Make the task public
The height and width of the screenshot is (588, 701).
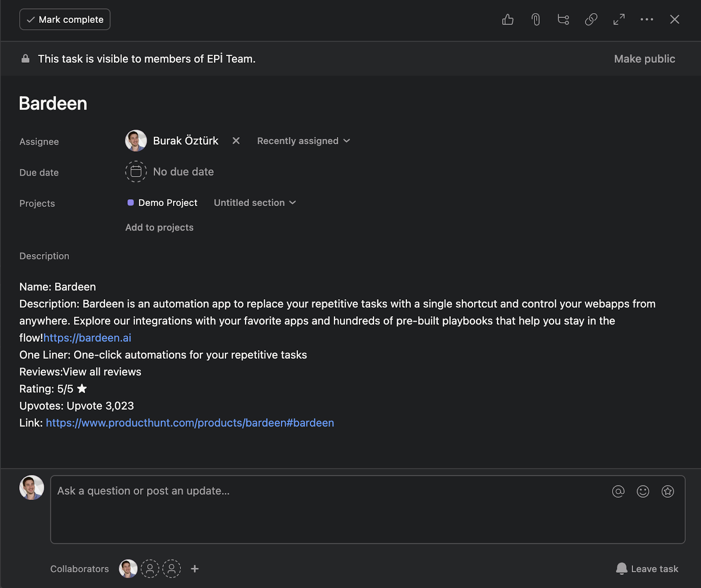(x=645, y=58)
